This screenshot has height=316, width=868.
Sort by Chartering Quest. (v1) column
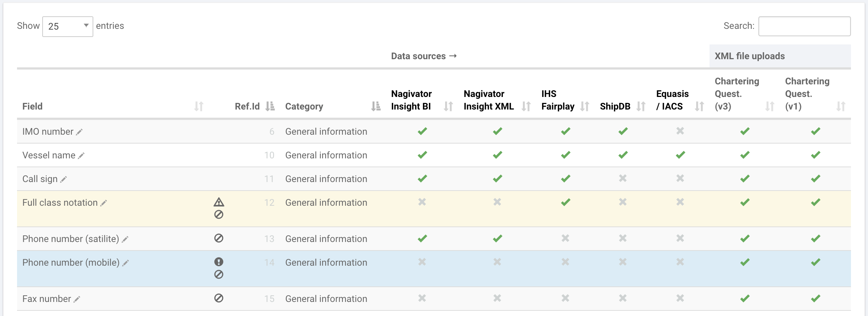point(841,107)
